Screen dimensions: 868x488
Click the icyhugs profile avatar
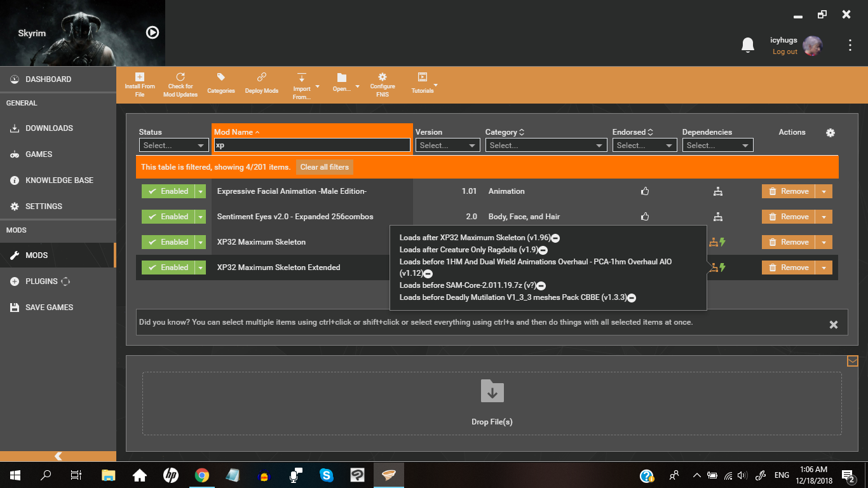pos(813,45)
